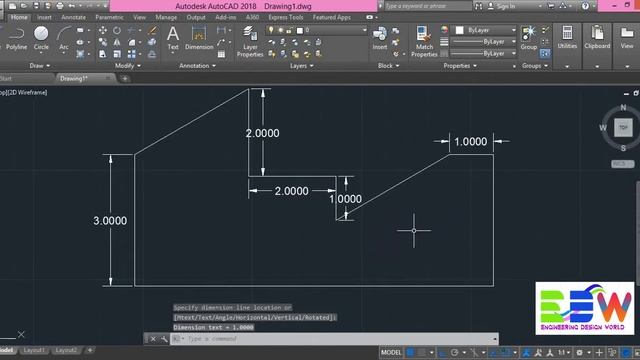This screenshot has width=640, height=360.
Task: Expand the Annotation panel
Action: pyautogui.click(x=198, y=66)
